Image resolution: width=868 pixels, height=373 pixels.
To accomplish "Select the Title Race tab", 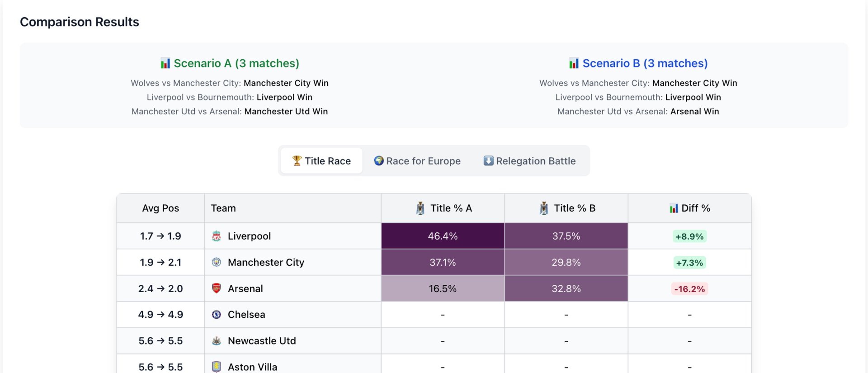I will coord(321,161).
